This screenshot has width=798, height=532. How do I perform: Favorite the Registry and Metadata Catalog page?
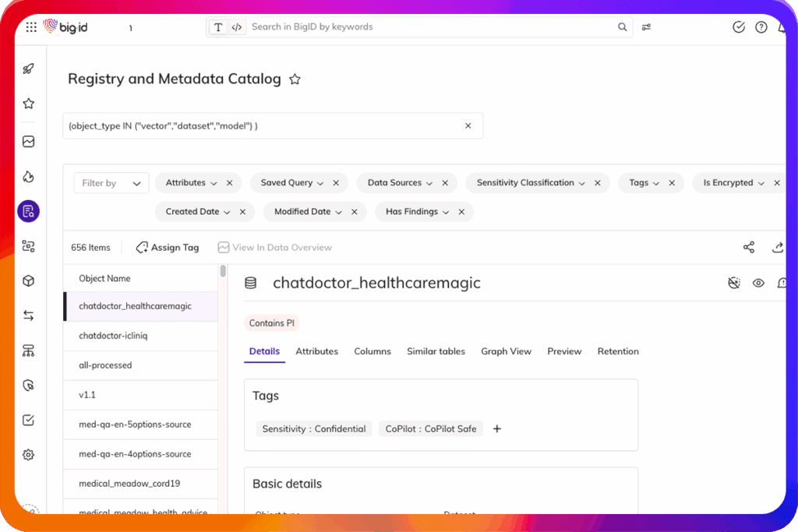coord(295,79)
